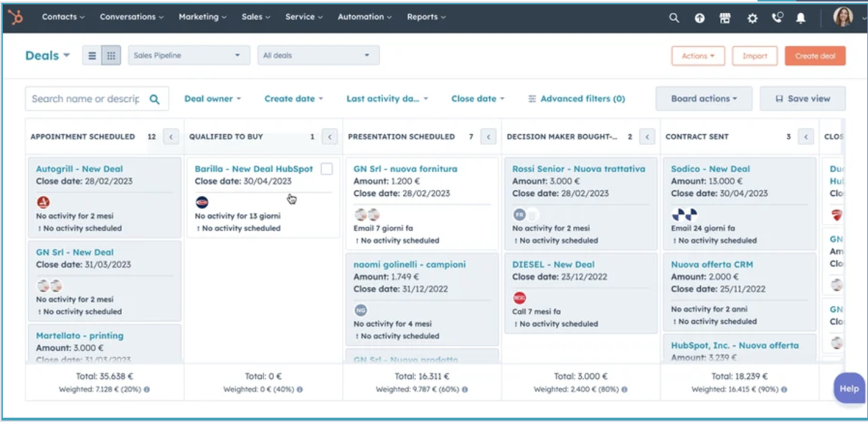Open the calling phone icon in top bar
Image resolution: width=868 pixels, height=422 pixels.
point(778,18)
